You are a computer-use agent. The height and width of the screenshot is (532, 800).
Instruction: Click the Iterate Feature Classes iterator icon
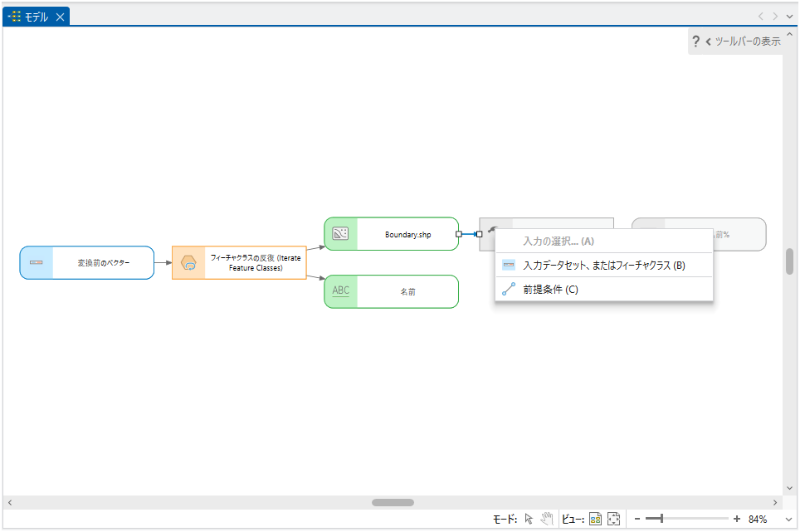[189, 263]
